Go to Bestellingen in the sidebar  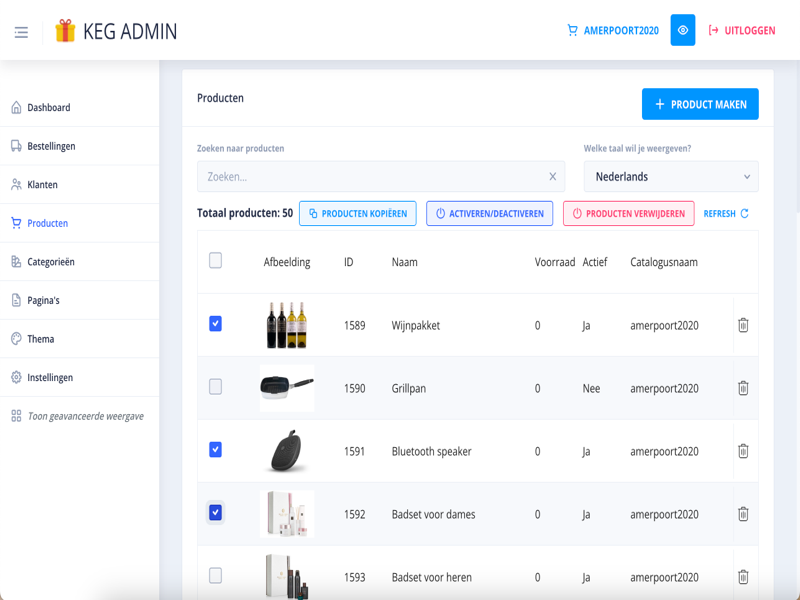tap(51, 146)
